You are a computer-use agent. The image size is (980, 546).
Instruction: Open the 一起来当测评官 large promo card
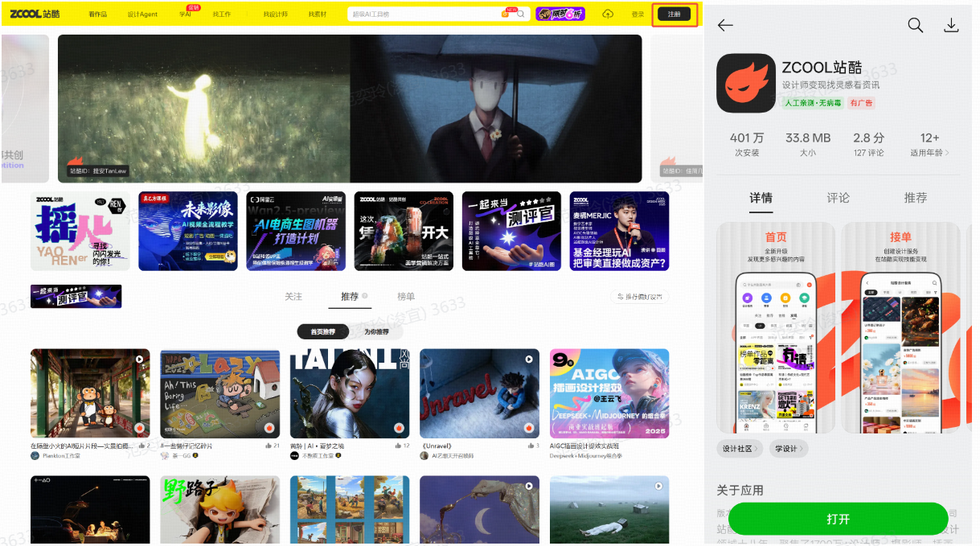[511, 231]
